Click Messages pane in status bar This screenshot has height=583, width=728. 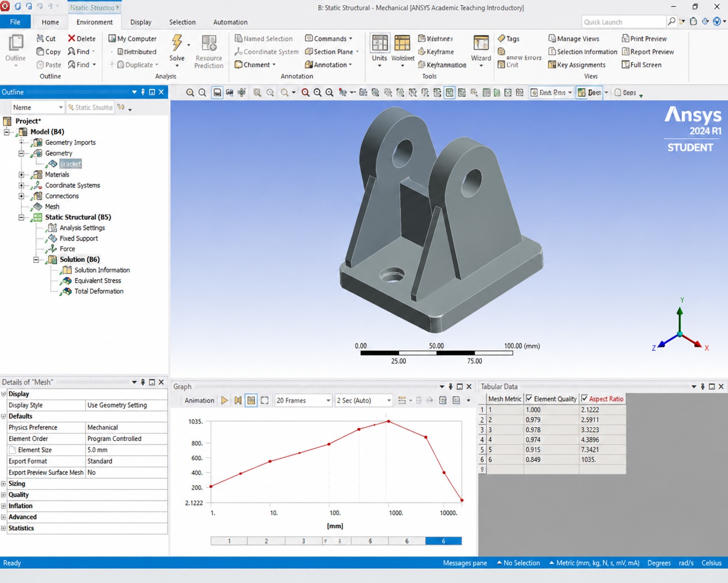pyautogui.click(x=465, y=563)
